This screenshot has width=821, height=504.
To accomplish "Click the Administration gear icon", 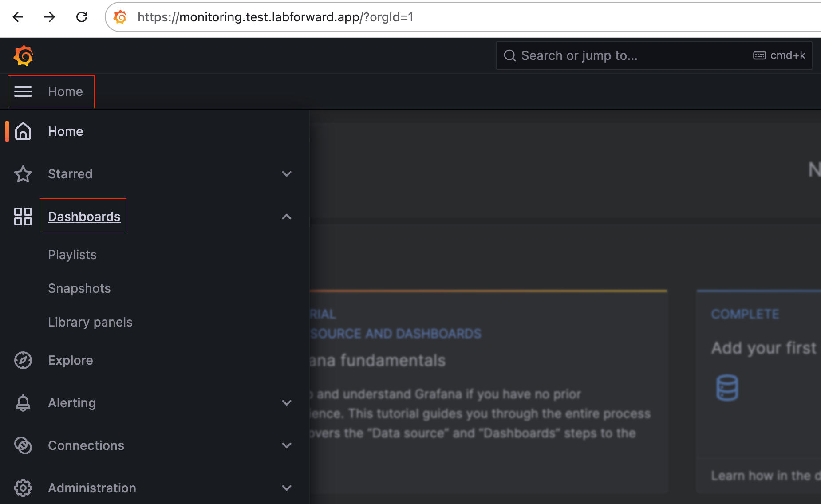I will (x=23, y=488).
